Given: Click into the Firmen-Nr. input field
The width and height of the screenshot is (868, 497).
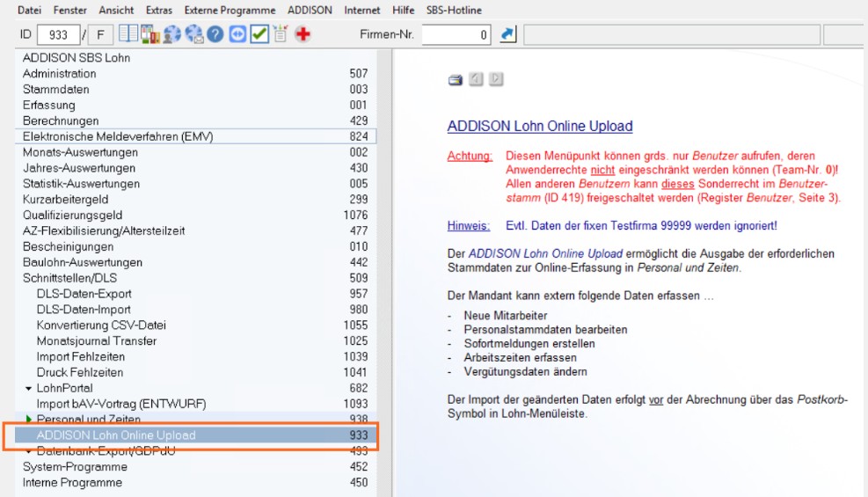Looking at the screenshot, I should pyautogui.click(x=456, y=35).
